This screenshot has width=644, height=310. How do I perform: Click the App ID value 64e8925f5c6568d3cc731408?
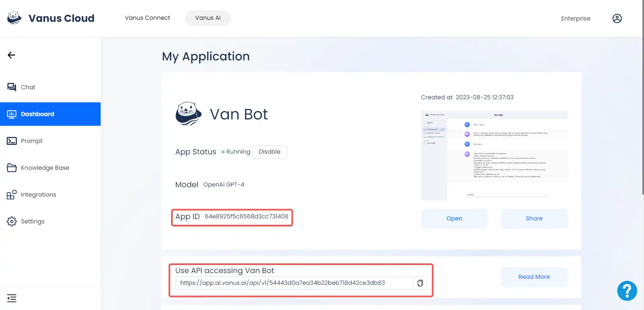tap(247, 216)
